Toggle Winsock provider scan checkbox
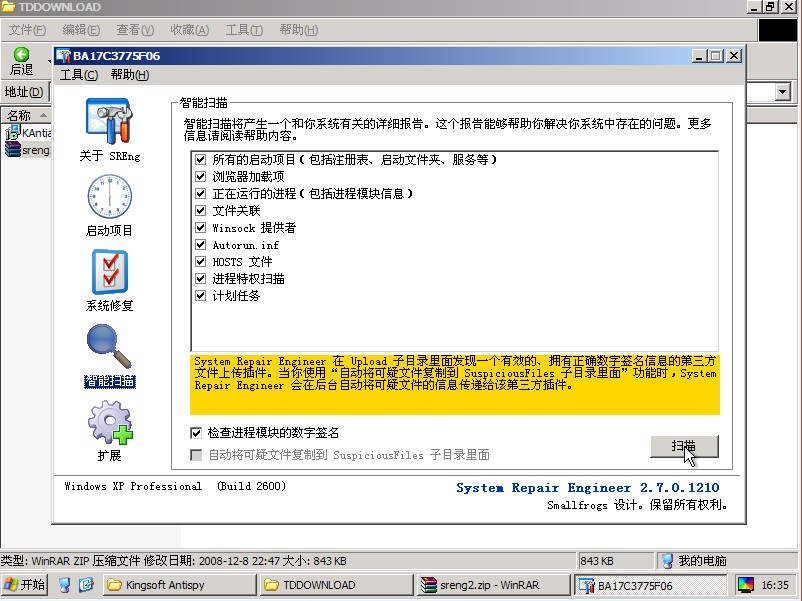Viewport: 802px width, 601px height. coord(200,228)
